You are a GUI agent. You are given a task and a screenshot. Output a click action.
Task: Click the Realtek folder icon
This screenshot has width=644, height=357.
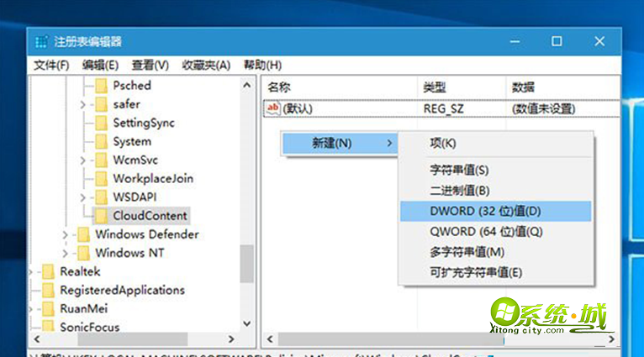point(48,271)
